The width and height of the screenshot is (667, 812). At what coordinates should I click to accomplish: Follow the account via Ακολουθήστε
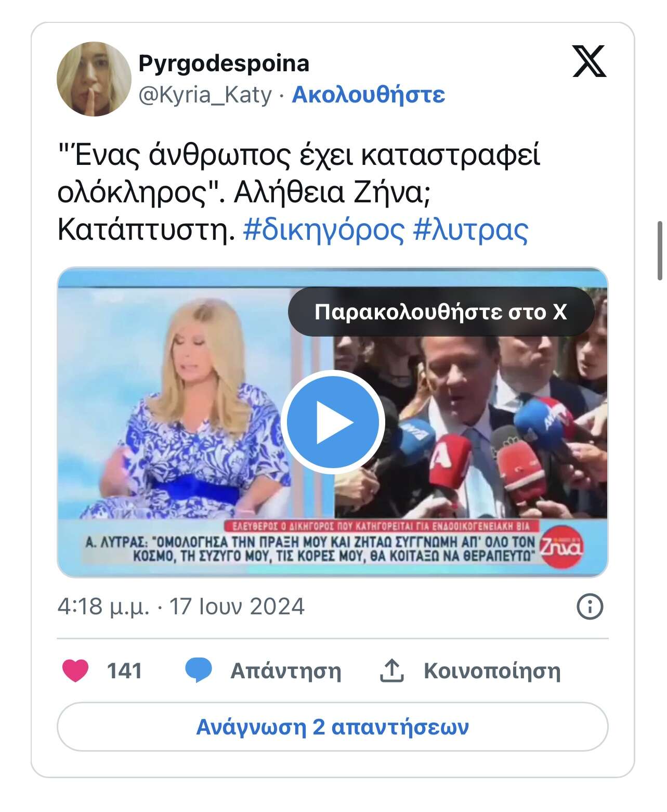point(368,95)
